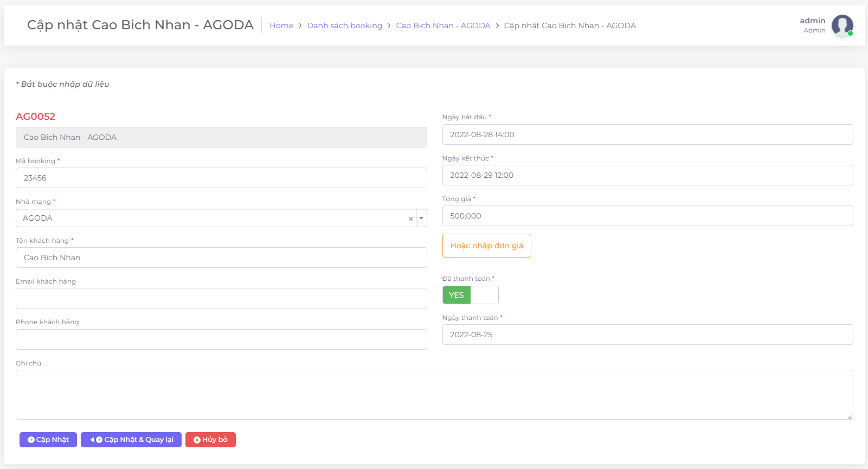
Task: Click into Phone khách hàng field
Action: (x=221, y=339)
